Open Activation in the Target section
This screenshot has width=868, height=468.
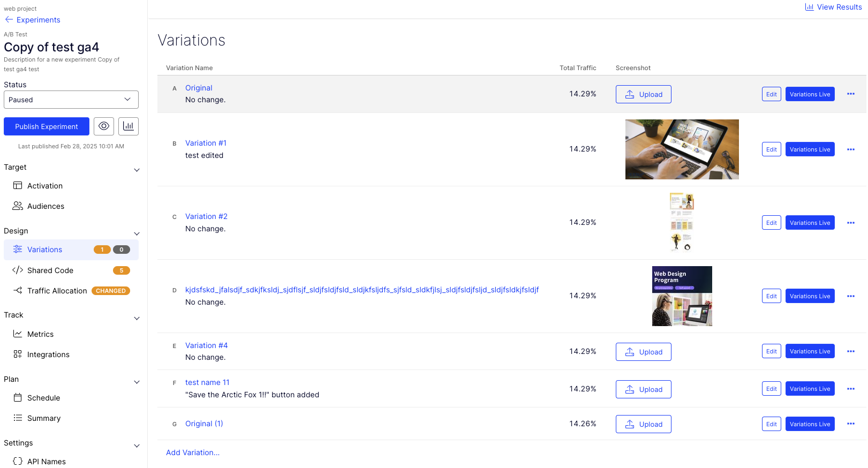click(45, 186)
